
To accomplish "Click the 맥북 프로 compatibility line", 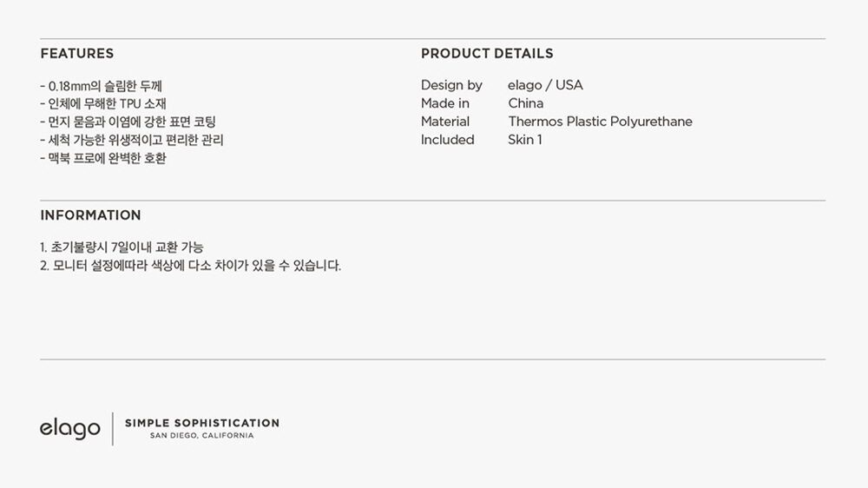I will (x=103, y=158).
